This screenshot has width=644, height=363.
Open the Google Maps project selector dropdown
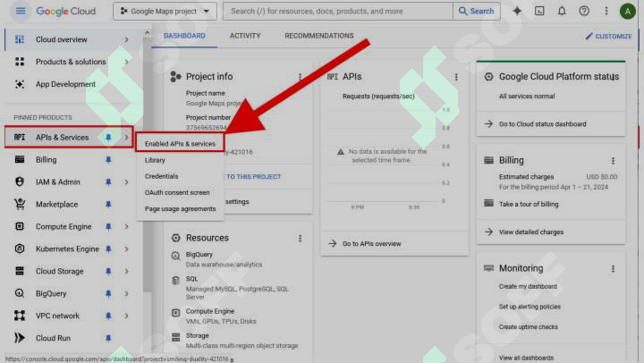[165, 11]
